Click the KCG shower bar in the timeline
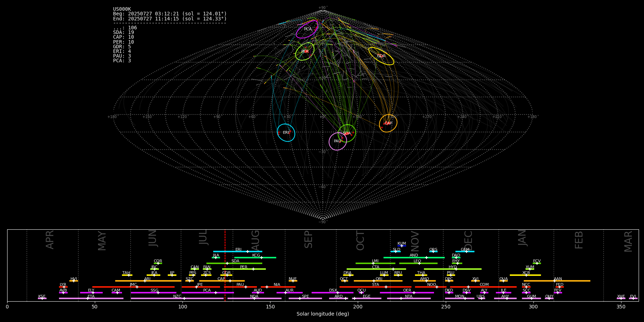This screenshot has height=322, width=644. coord(255,257)
